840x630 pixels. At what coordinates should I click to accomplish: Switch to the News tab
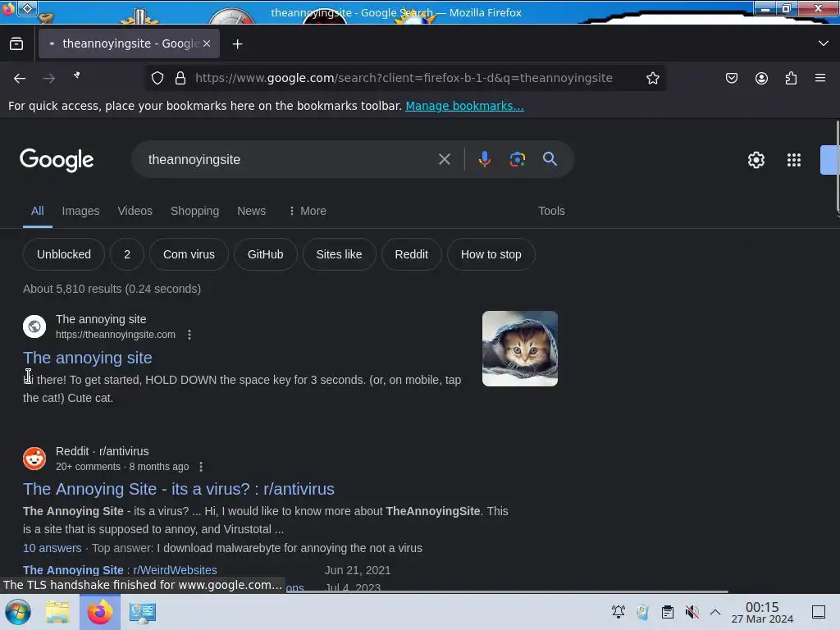[251, 211]
